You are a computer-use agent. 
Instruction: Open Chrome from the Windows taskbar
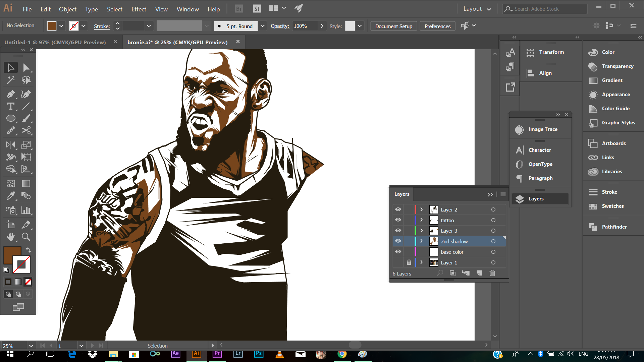pos(342,354)
